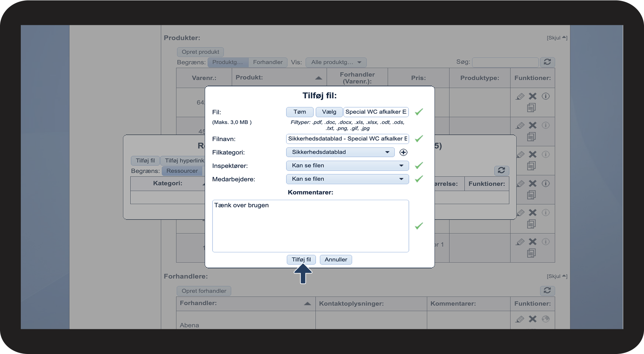Click the edit pencil in first product row
The width and height of the screenshot is (644, 354).
(520, 96)
